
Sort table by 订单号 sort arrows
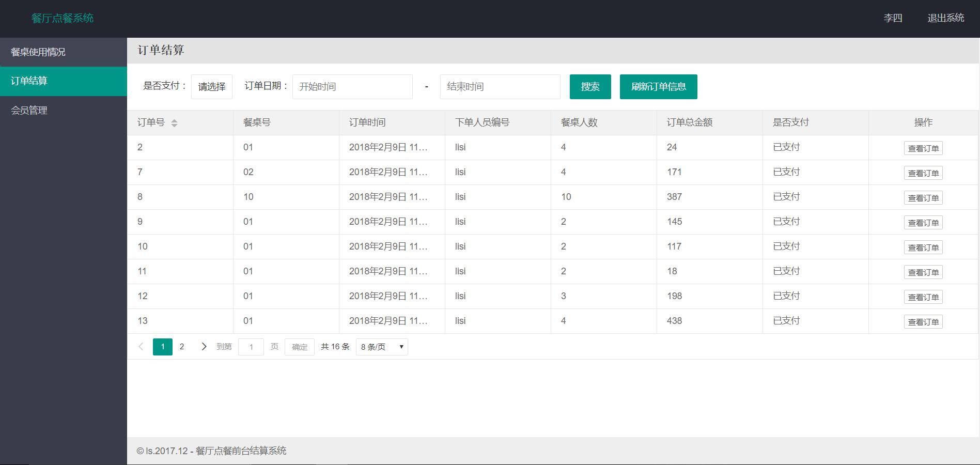pos(174,123)
